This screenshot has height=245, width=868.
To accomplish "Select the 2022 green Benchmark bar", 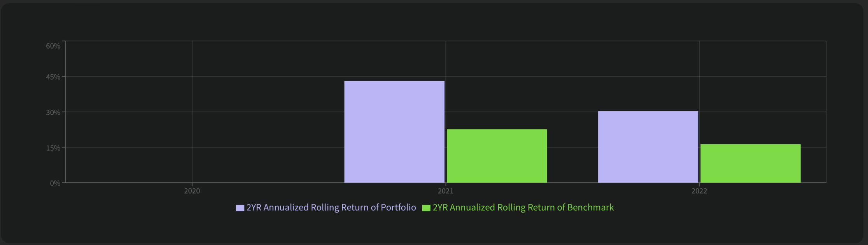I will coord(750,163).
